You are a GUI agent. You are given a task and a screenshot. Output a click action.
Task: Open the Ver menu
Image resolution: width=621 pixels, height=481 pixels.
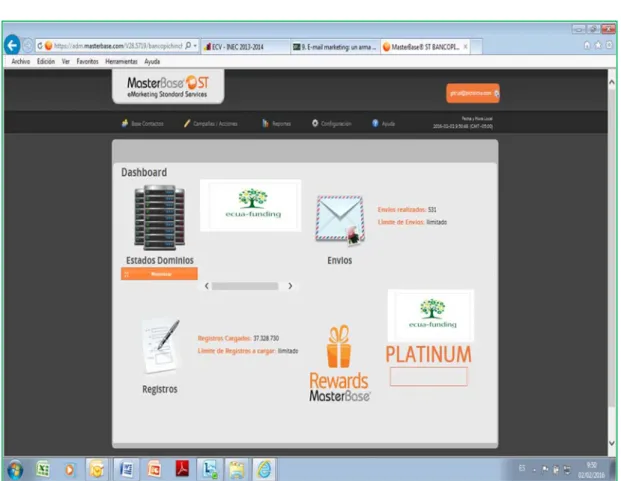tap(66, 61)
